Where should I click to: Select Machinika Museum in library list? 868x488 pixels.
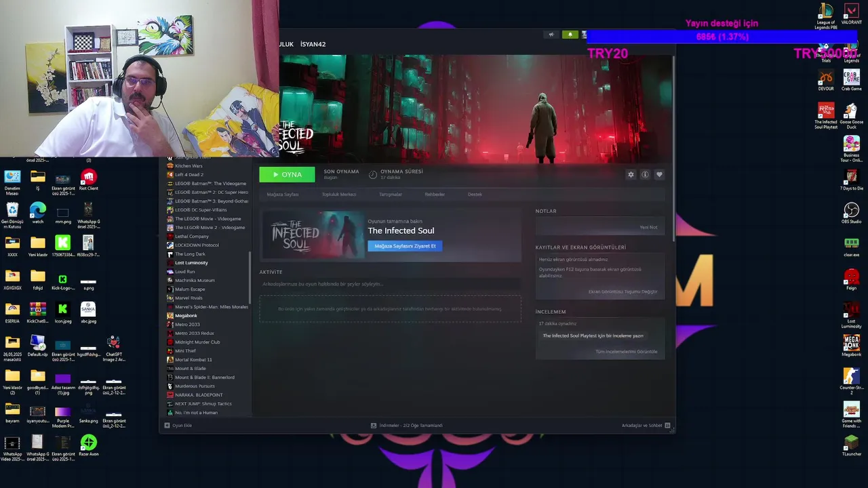point(195,281)
